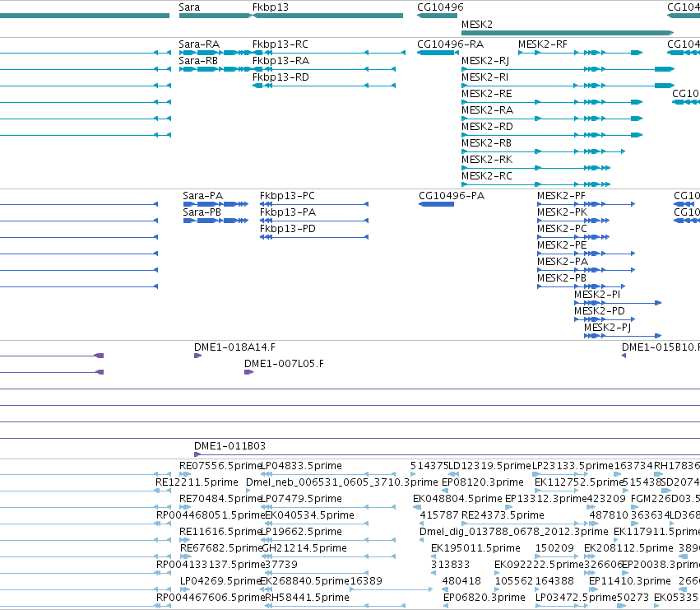This screenshot has height=610, width=700.
Task: Click the Fkbp13-PA protein label
Action: click(288, 212)
